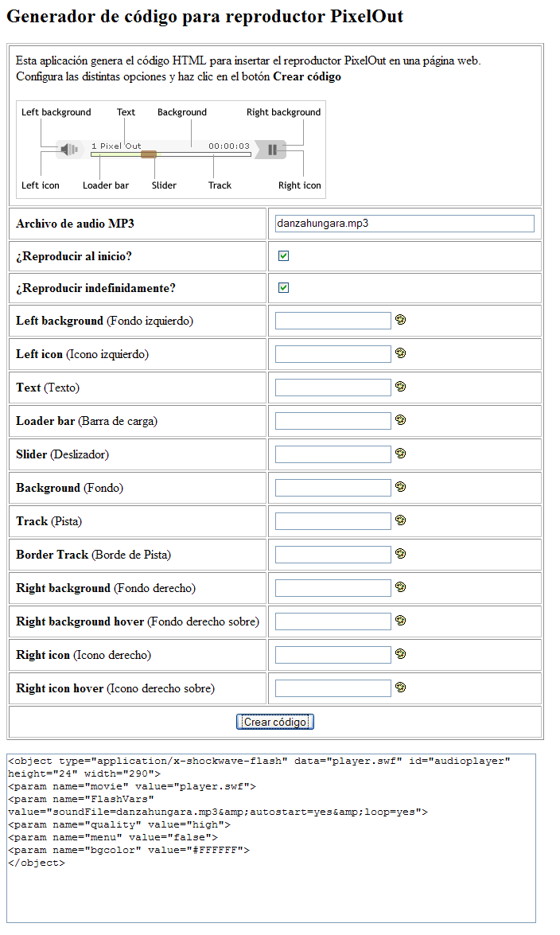Open color picker for Background (Fondo)
560x935 pixels.
pos(401,487)
